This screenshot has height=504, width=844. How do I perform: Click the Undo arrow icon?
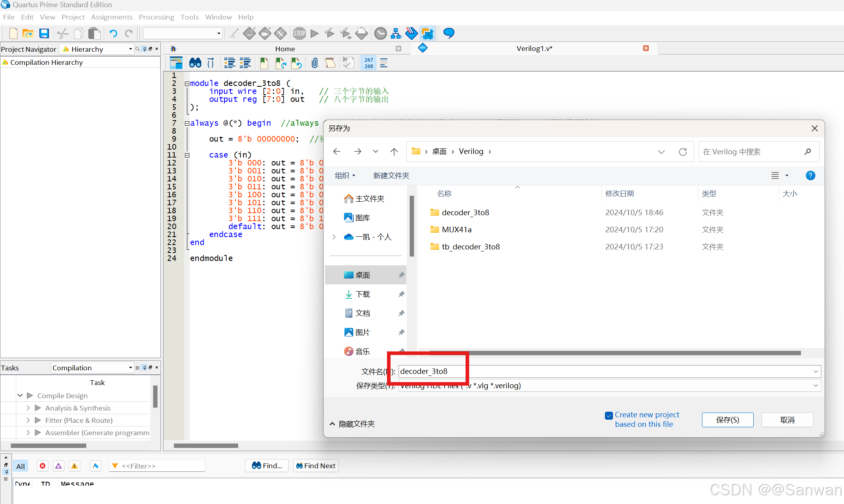tap(113, 33)
